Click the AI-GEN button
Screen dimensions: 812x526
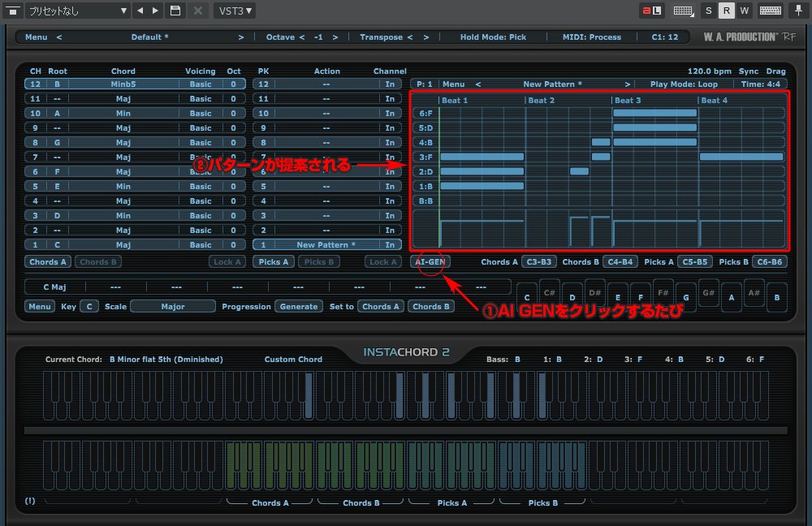[430, 262]
